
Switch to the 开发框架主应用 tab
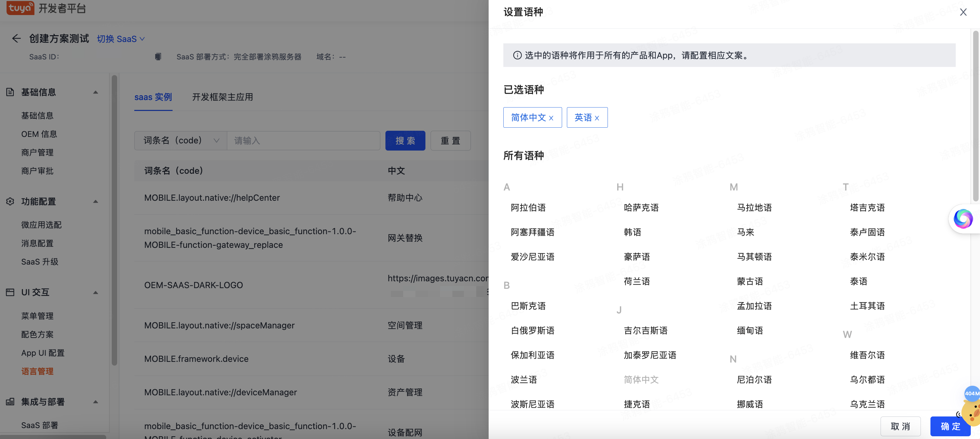(222, 97)
